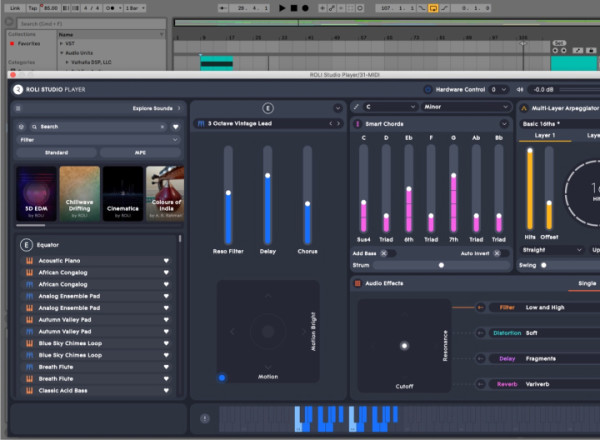The width and height of the screenshot is (600, 440).
Task: Click the Play button in Ableton transport
Action: pos(282,8)
